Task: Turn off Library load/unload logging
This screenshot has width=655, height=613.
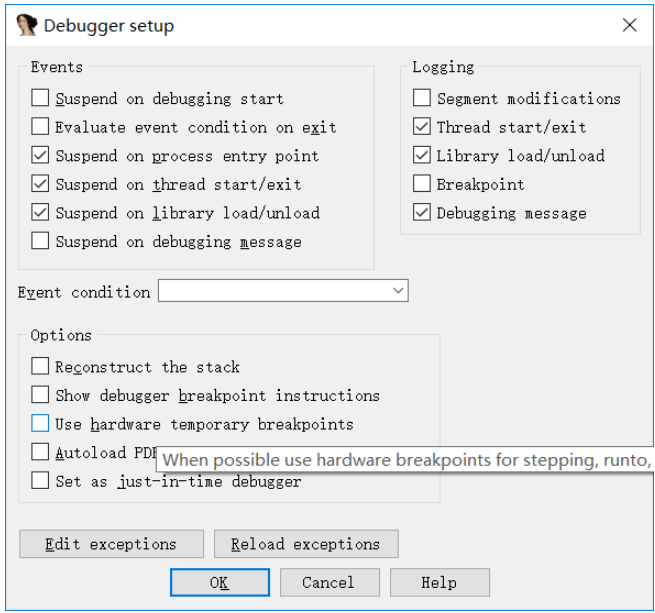Action: coord(422,156)
